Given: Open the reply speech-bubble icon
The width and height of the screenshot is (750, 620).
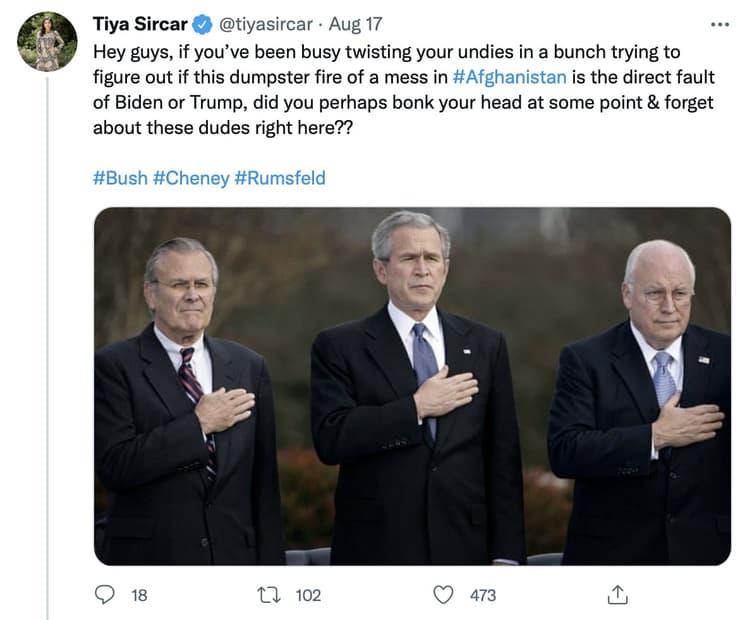Looking at the screenshot, I should tap(104, 595).
